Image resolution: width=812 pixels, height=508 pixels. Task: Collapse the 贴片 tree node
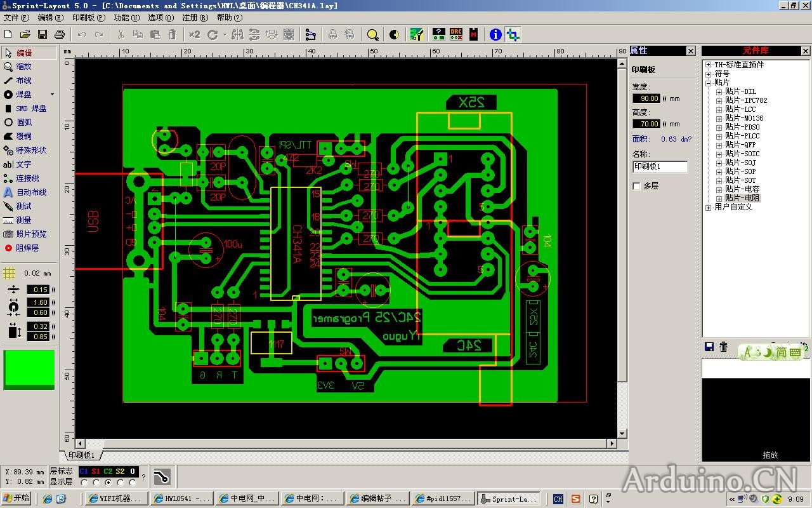point(709,83)
